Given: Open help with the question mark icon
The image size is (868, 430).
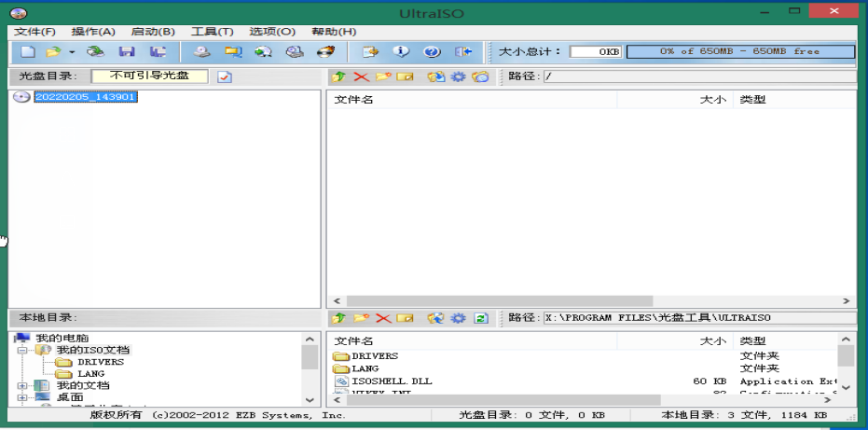Looking at the screenshot, I should pos(432,52).
